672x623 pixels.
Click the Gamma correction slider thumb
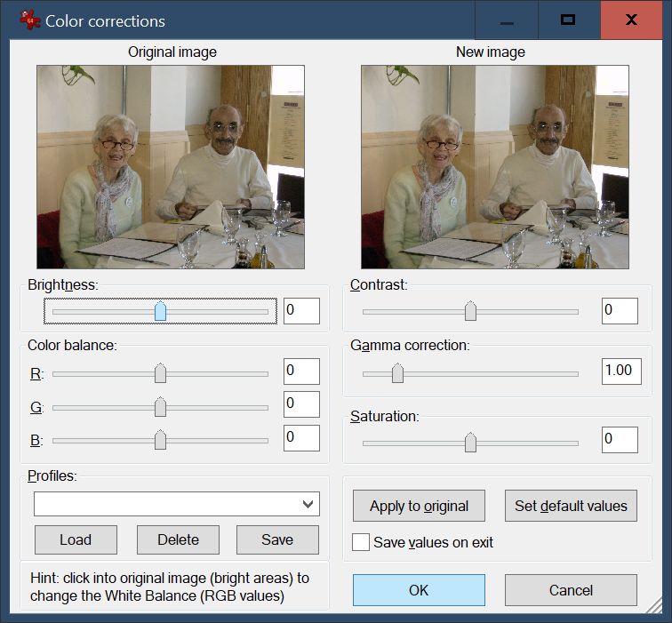pos(397,373)
